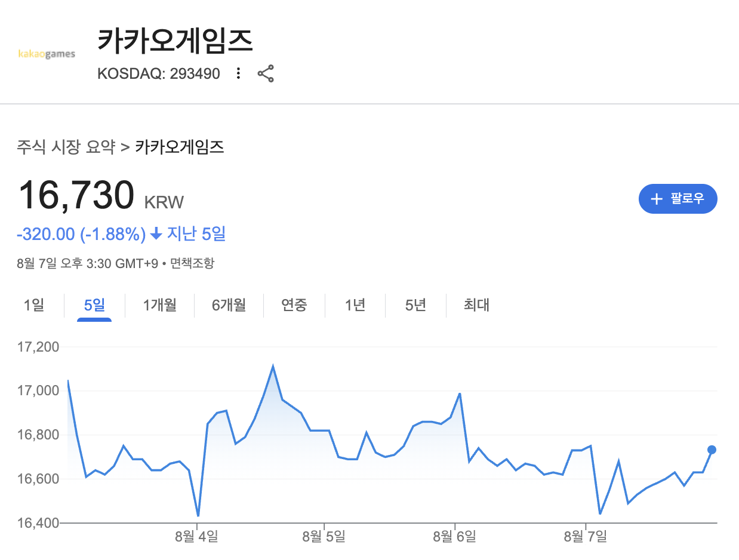
Task: Click the 8월 6일 axis marker
Action: point(455,537)
